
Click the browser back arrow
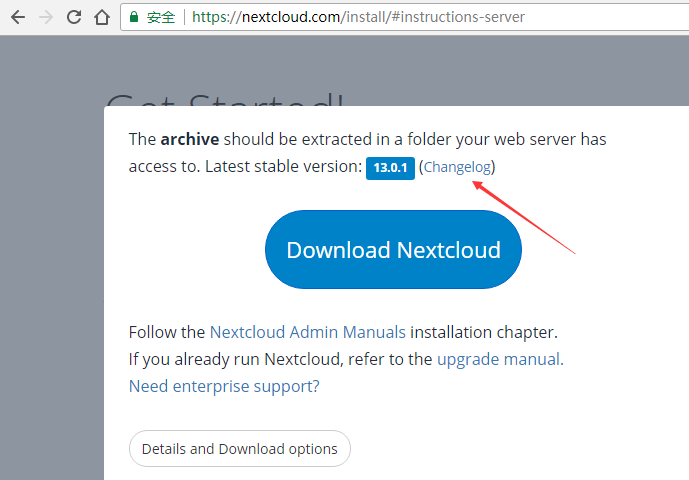click(x=17, y=17)
